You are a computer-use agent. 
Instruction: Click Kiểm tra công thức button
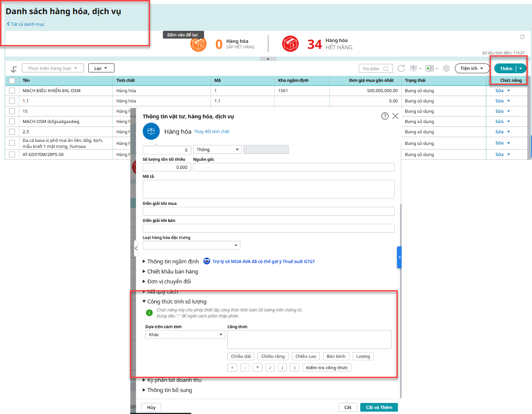pos(327,368)
